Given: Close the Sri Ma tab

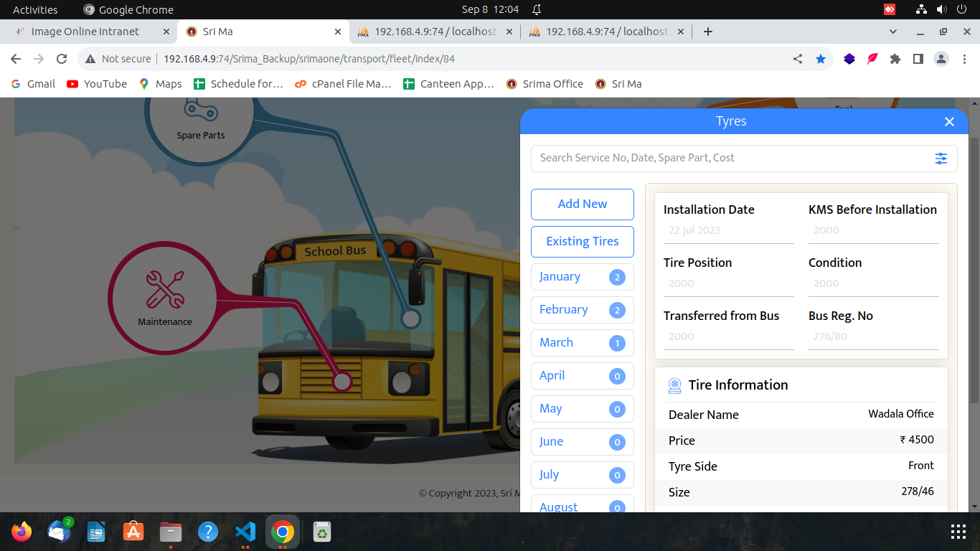Looking at the screenshot, I should [x=338, y=32].
